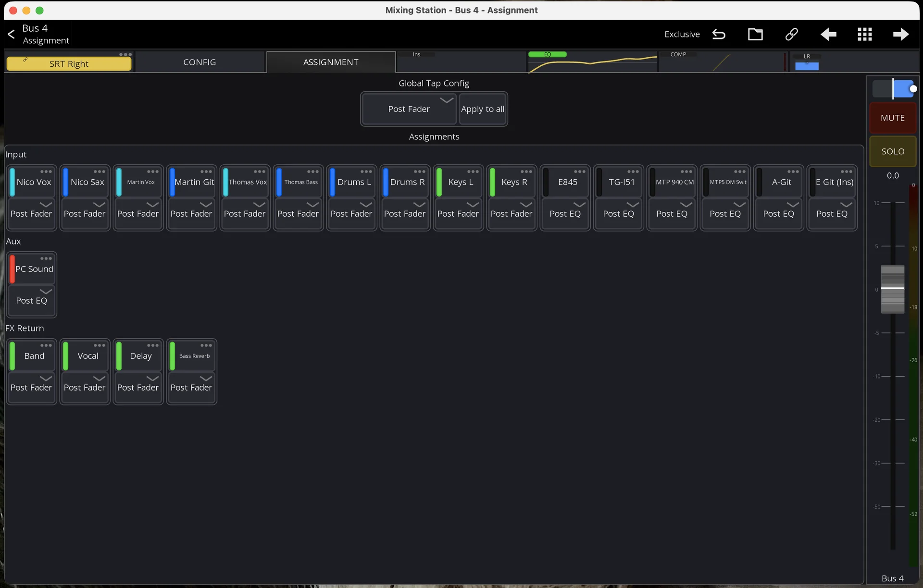Open Post EQ dropdown under A-Git
923x588 pixels.
[x=779, y=214]
